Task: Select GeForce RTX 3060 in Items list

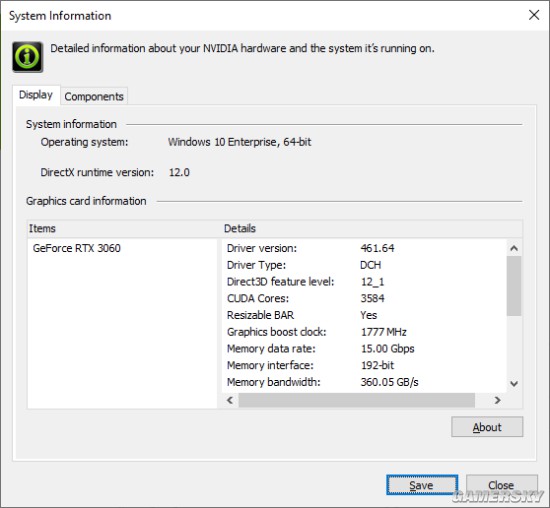Action: coord(77,248)
